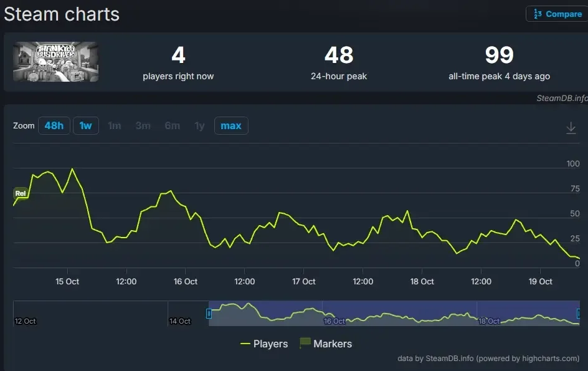Click the 14 Oct label in navigator

coord(180,321)
